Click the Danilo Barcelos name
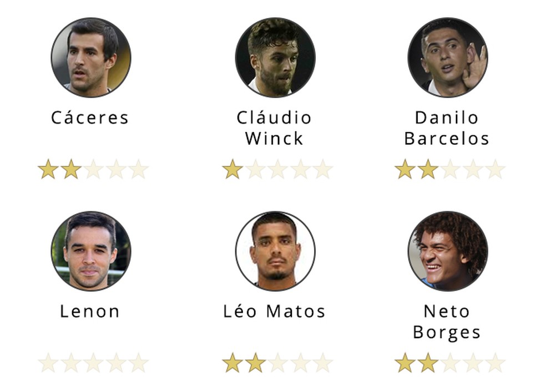 tap(447, 128)
